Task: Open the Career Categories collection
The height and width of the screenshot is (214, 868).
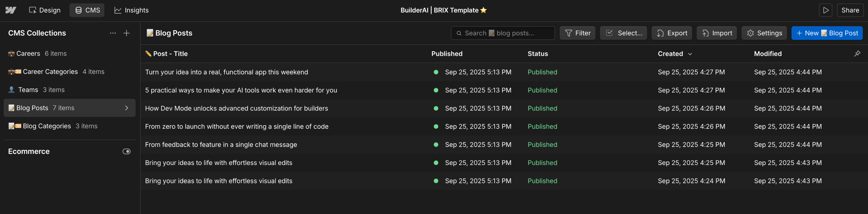Action: coord(69,72)
